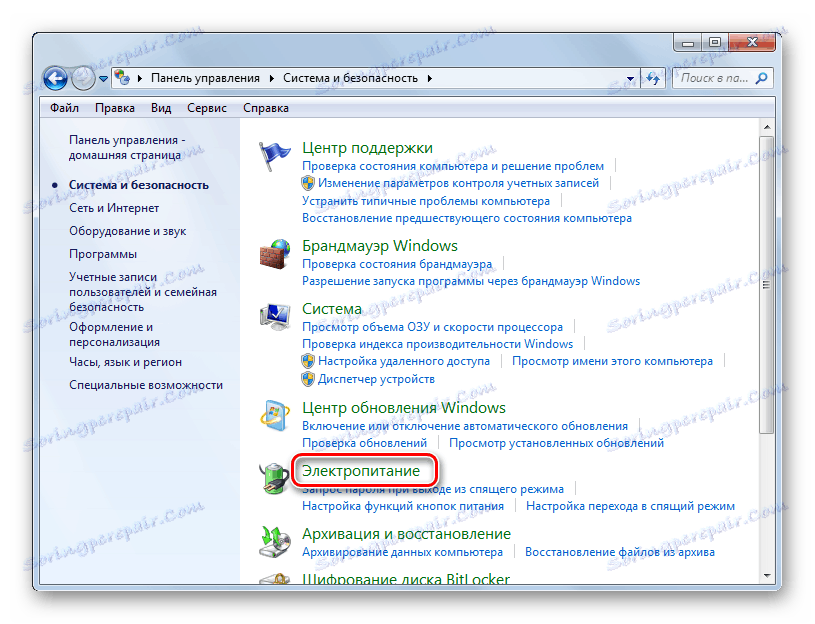Click Настройка перехода в спящий режим
The height and width of the screenshot is (624, 815).
(x=630, y=506)
